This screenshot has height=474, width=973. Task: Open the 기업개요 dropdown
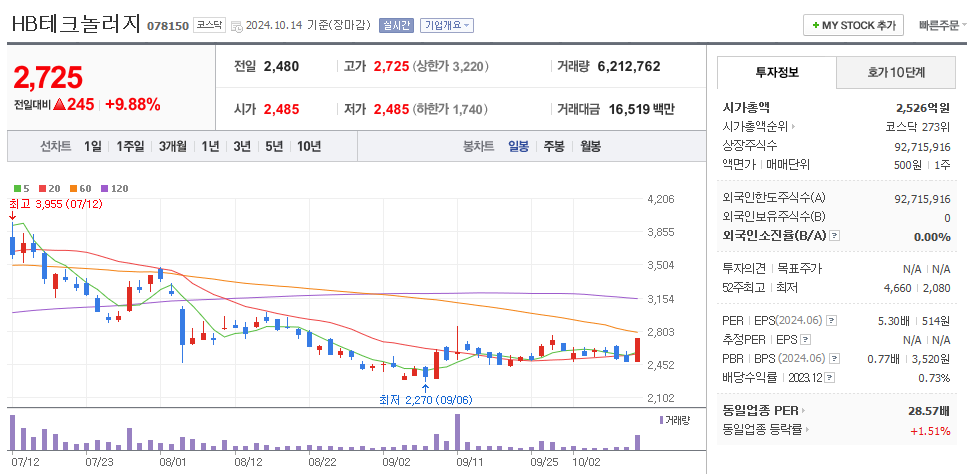tap(447, 25)
